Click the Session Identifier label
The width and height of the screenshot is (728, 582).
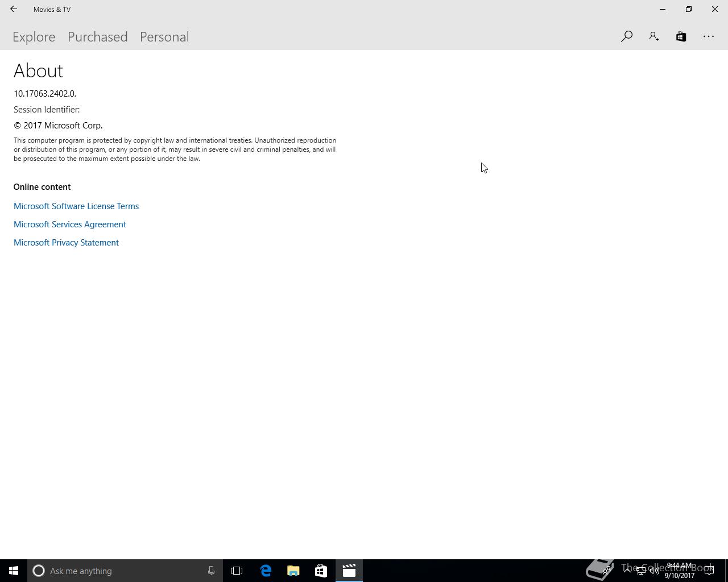pos(47,110)
